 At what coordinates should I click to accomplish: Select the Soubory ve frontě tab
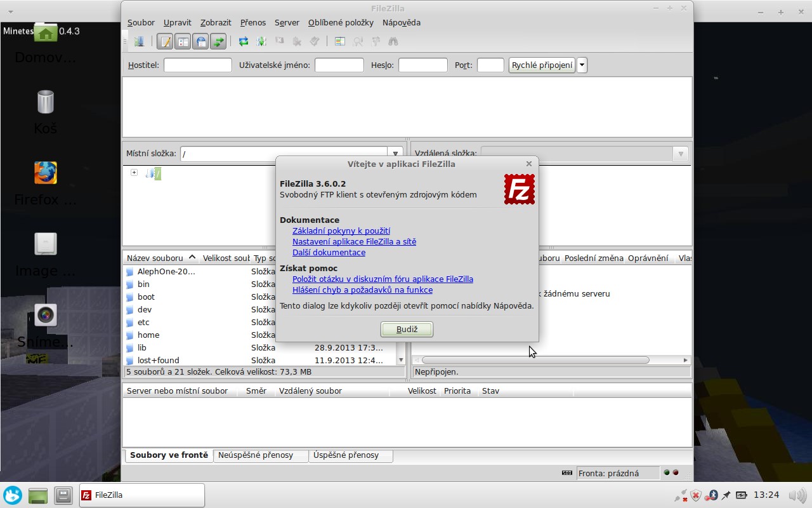pos(169,455)
